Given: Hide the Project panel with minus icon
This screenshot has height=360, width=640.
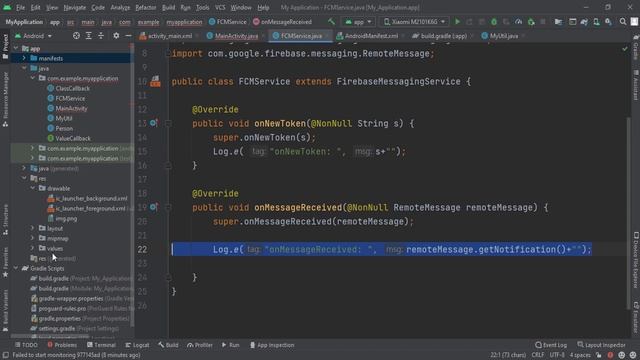Looking at the screenshot, I should (x=128, y=36).
